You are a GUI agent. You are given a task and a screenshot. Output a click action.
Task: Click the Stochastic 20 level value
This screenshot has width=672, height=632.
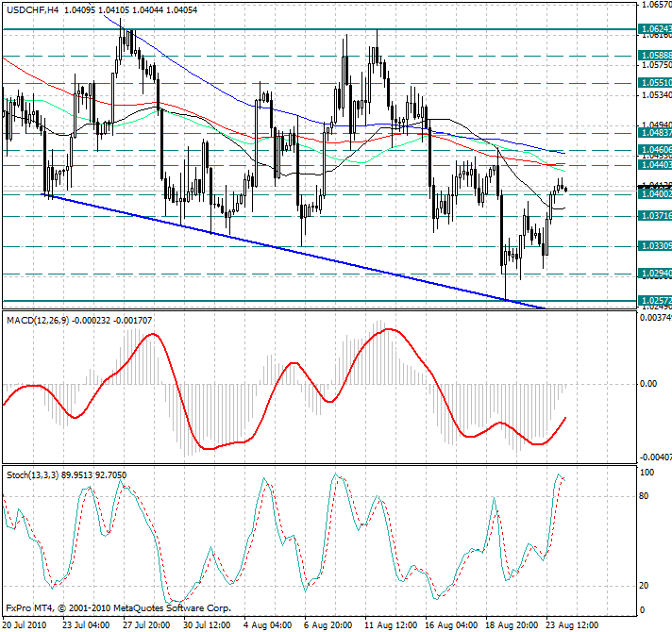coord(644,586)
